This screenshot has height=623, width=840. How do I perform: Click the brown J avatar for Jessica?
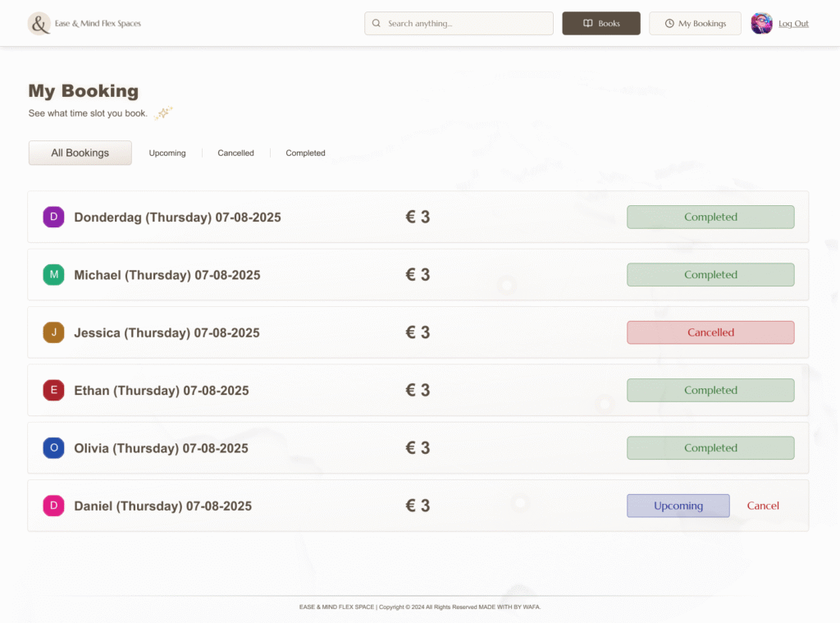[x=54, y=332]
